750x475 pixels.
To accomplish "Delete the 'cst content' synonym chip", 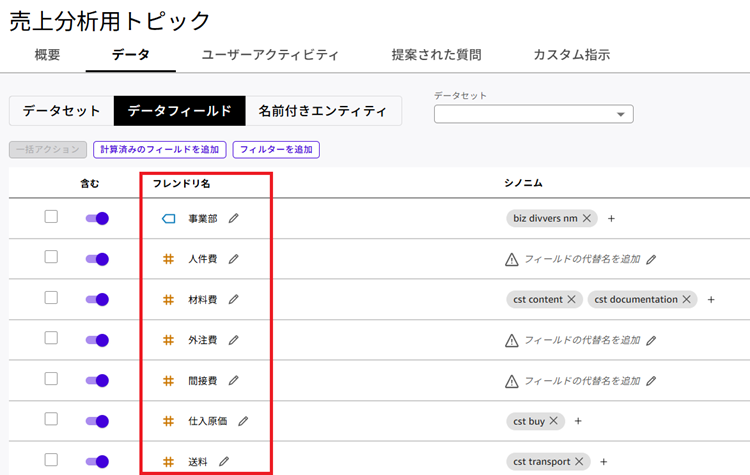I will pyautogui.click(x=571, y=299).
